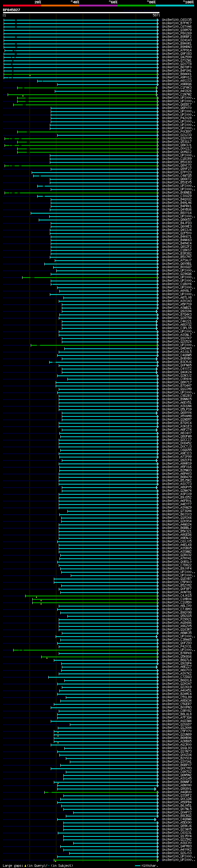The width and height of the screenshot is (197, 868).
Task: Select hit UniRef100_C4K221
Action: tap(177, 321)
